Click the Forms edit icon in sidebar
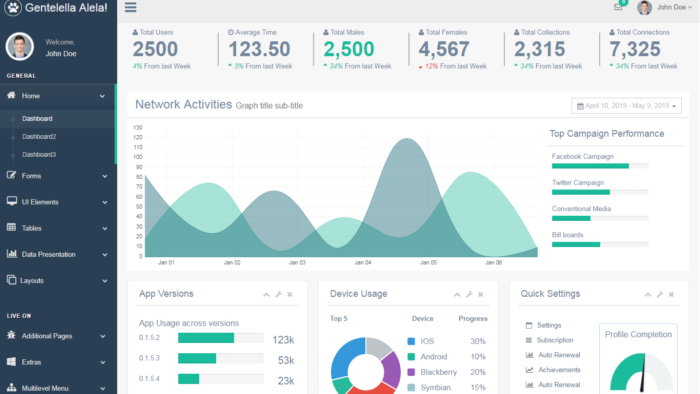This screenshot has height=394, width=700. (11, 175)
